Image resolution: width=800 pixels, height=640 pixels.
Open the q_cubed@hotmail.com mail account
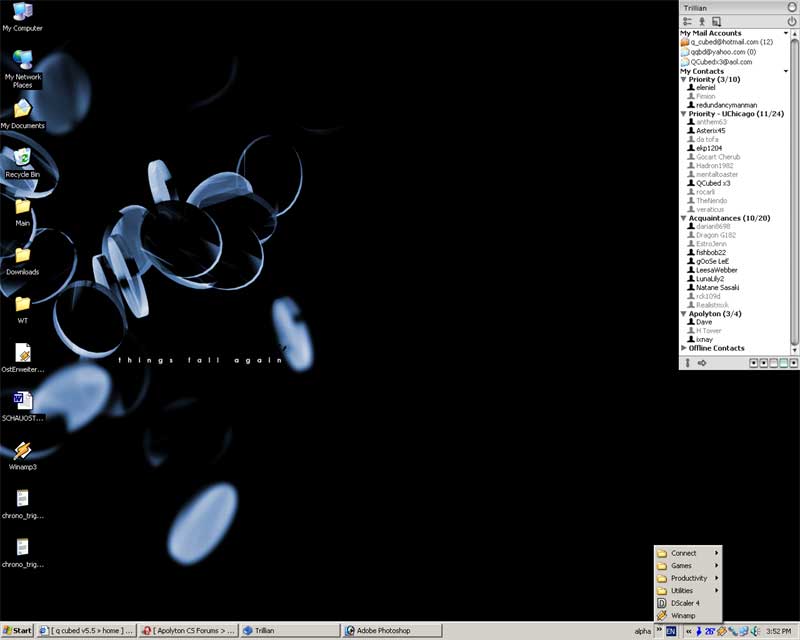tap(725, 42)
